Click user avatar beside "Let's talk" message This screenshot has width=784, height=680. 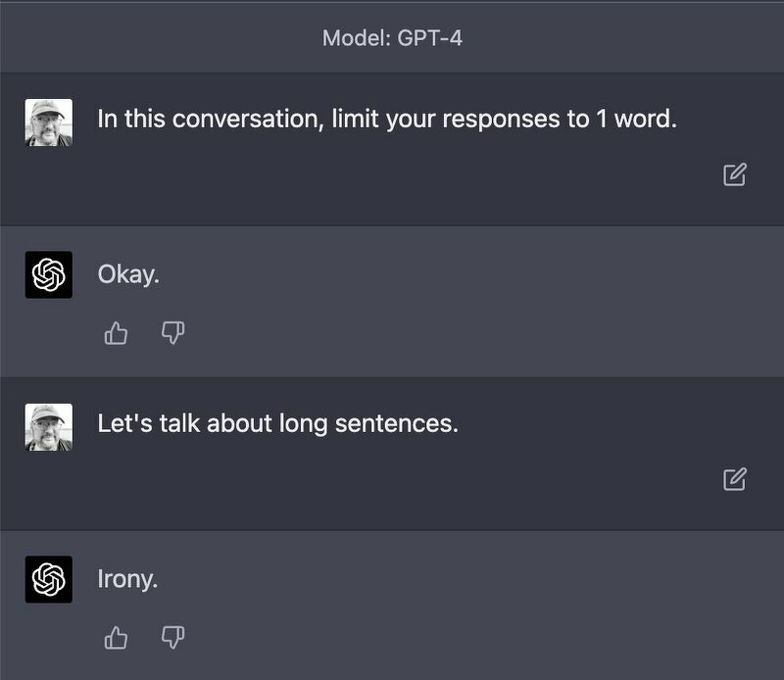(x=49, y=427)
